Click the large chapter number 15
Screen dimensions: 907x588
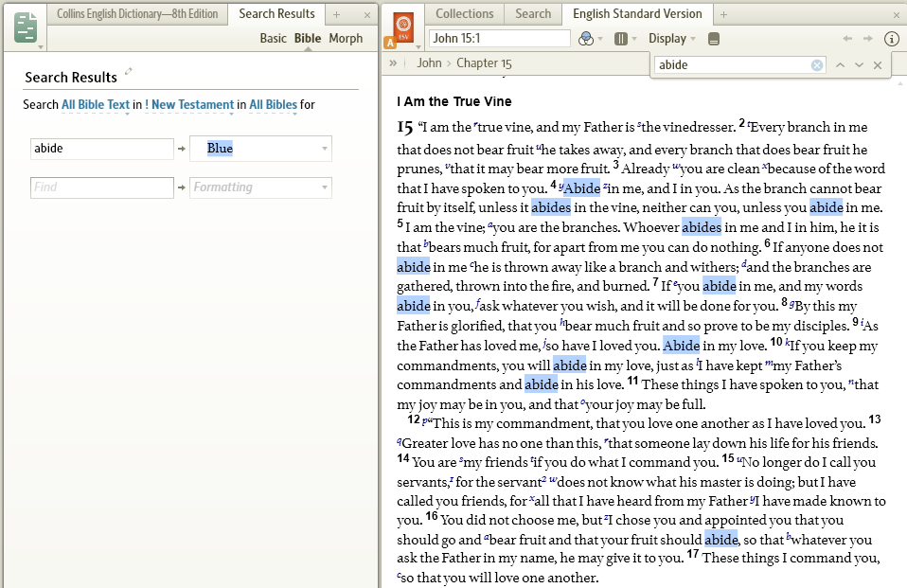pos(405,127)
